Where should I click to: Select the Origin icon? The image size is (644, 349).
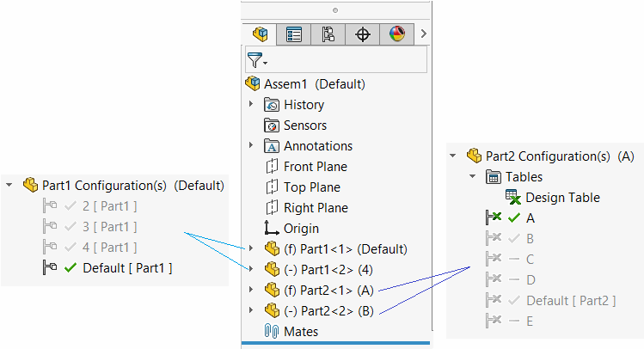271,228
